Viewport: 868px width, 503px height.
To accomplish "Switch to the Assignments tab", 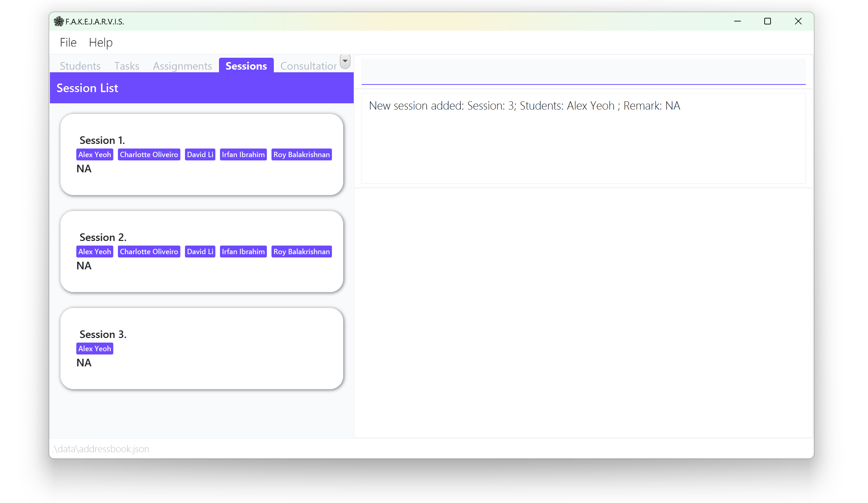I will [183, 66].
